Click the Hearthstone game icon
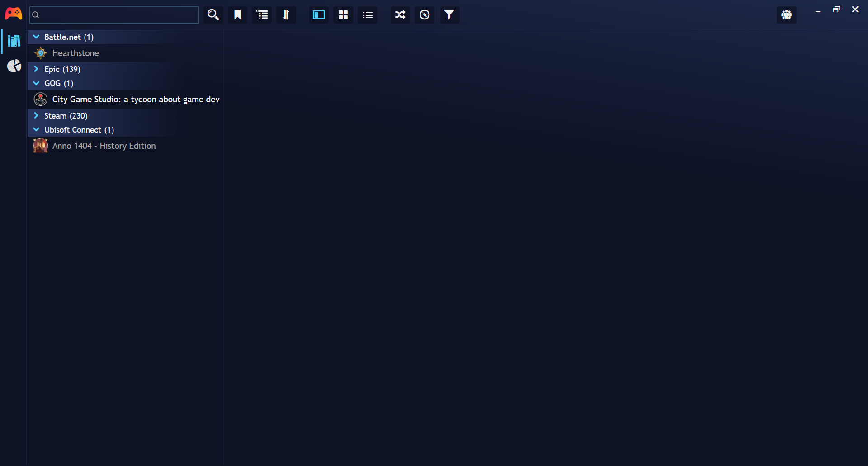Viewport: 868px width, 466px height. [41, 53]
